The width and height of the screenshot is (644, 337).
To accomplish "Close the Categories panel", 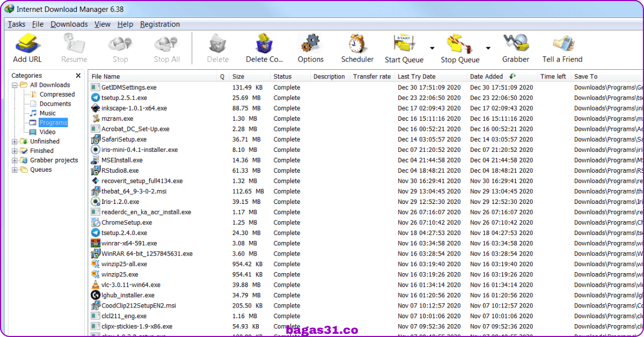I will pyautogui.click(x=78, y=76).
